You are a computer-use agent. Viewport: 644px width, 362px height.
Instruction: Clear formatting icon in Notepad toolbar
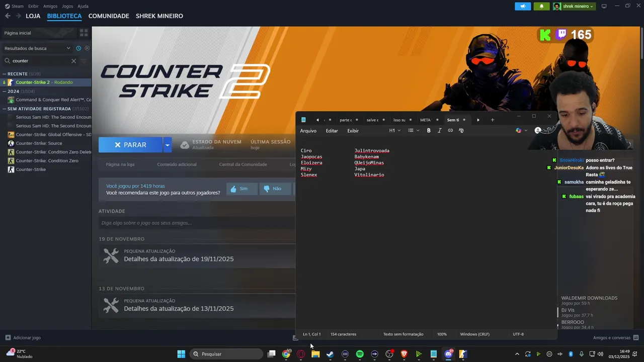click(x=461, y=131)
